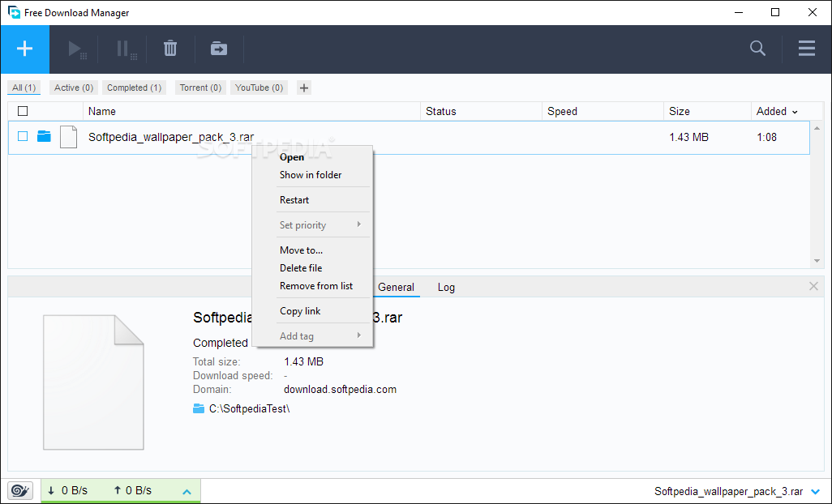832x504 pixels.
Task: Choose Copy link in context menu
Action: 300,311
